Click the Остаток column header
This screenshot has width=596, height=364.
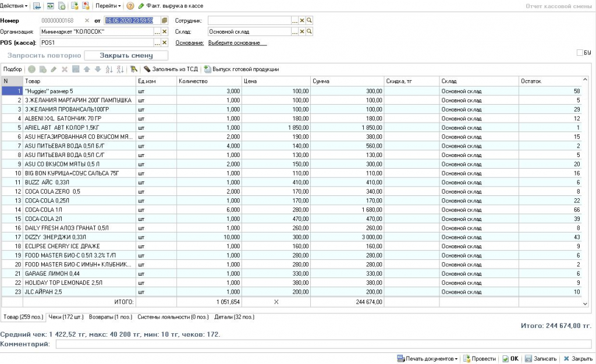550,81
